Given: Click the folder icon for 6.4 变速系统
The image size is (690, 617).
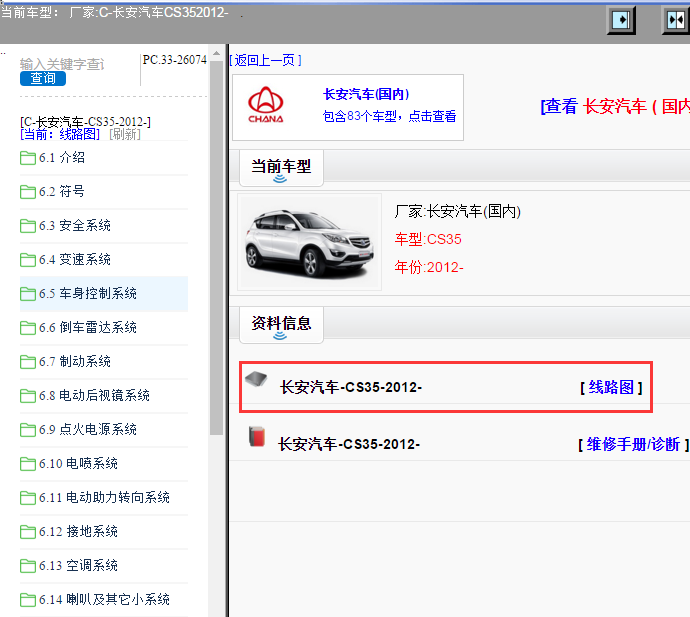Looking at the screenshot, I should tap(28, 260).
